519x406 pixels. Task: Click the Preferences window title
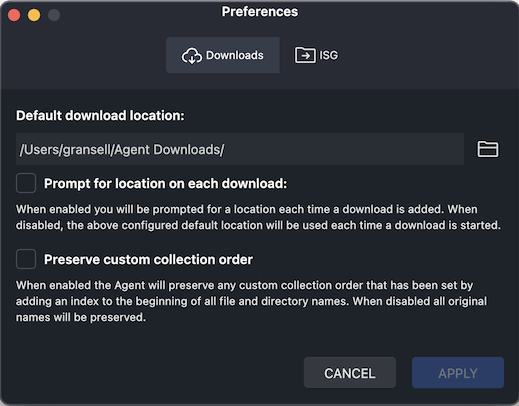(x=260, y=12)
